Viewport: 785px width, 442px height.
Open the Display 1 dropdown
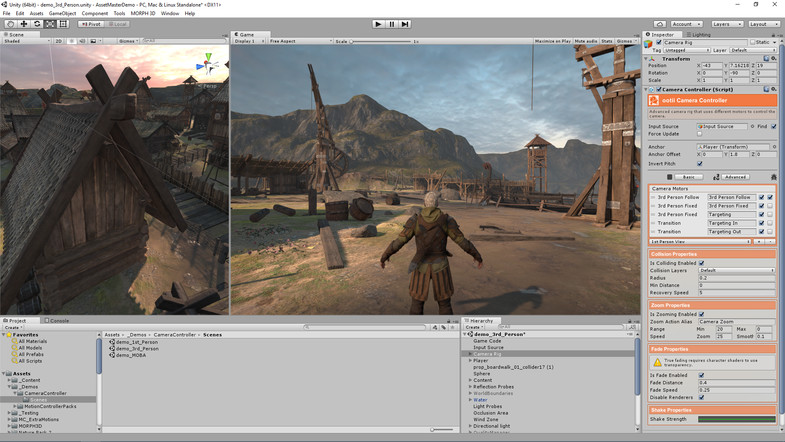[249, 41]
